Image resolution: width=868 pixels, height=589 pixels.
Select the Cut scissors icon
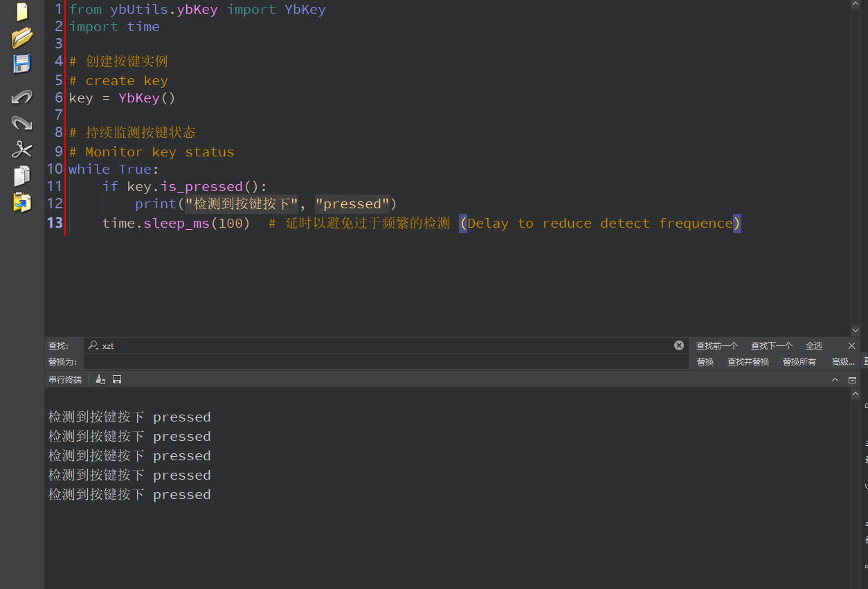pyautogui.click(x=22, y=149)
